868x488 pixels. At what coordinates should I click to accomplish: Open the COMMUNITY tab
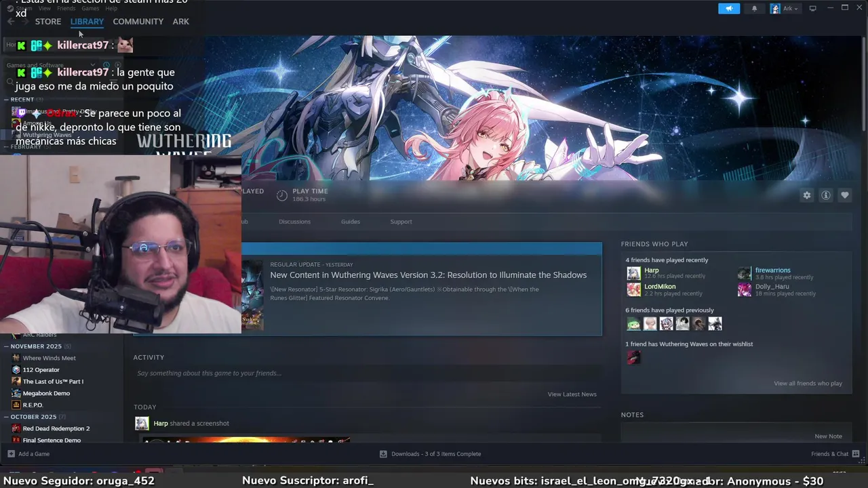138,22
